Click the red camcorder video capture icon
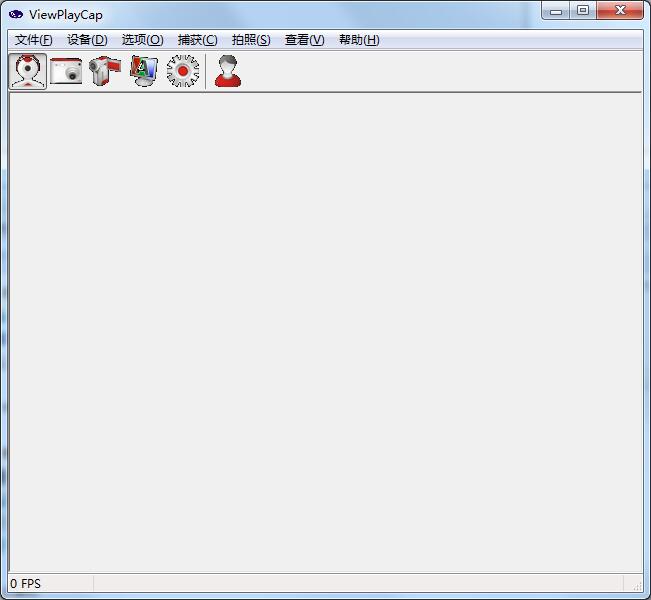 [105, 71]
